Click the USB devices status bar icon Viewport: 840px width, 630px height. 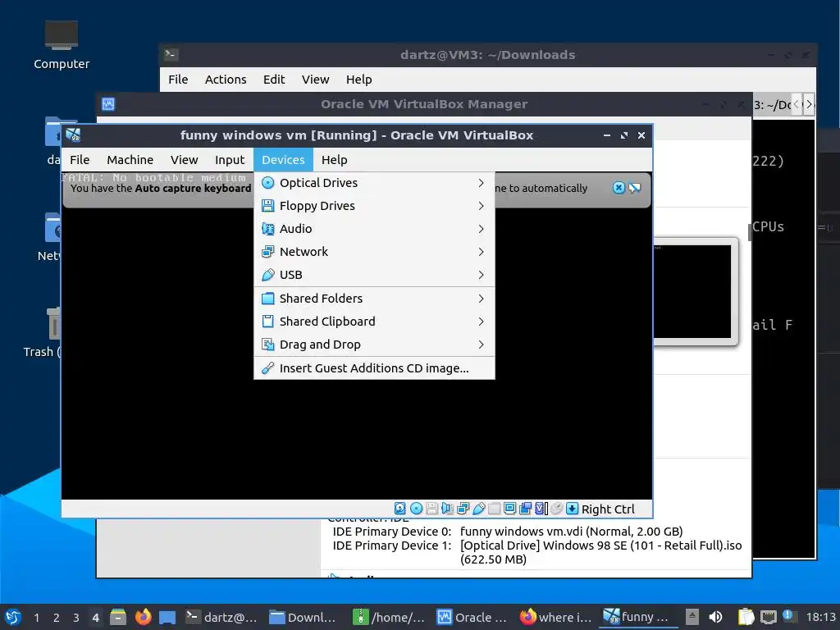(x=479, y=509)
